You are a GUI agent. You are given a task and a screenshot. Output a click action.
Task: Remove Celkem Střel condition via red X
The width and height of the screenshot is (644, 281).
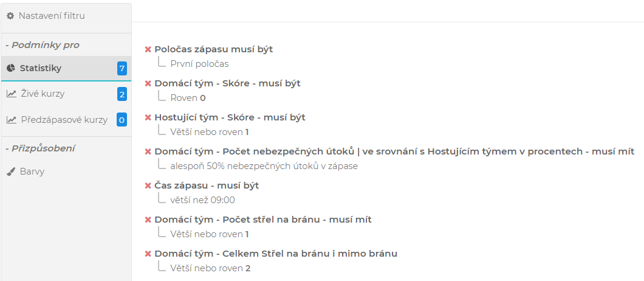(x=148, y=254)
